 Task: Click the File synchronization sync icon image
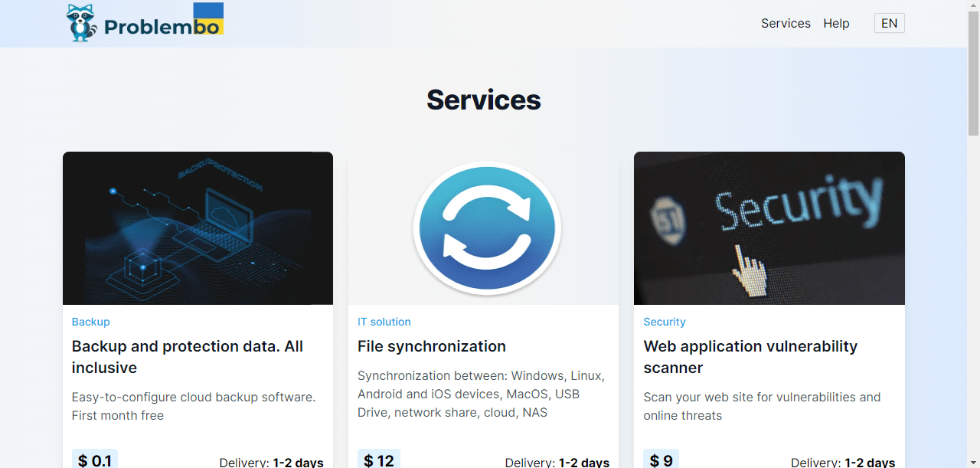click(483, 228)
